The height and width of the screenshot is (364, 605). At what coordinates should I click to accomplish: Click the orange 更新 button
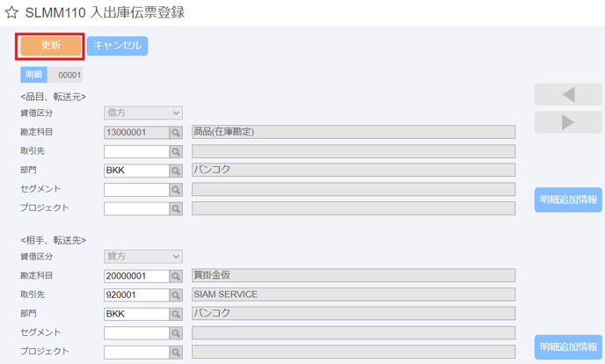[51, 46]
